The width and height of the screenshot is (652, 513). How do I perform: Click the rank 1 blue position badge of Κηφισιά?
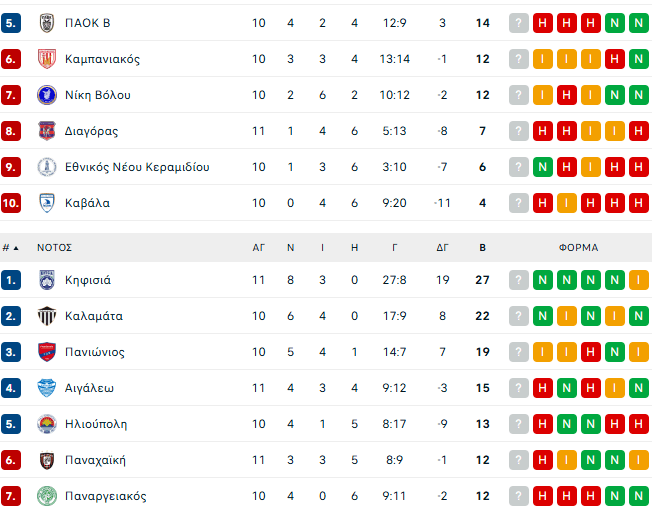coord(11,280)
